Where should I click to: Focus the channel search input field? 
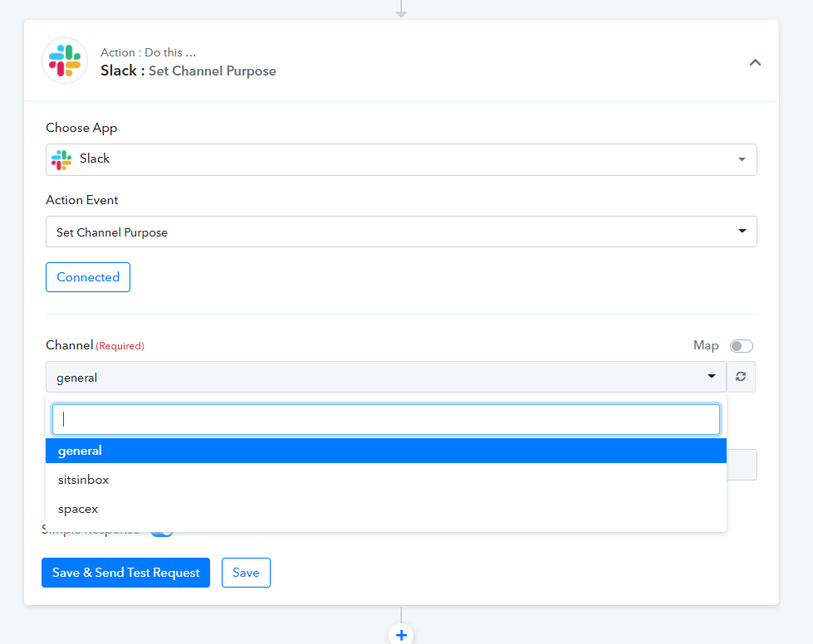(x=386, y=419)
